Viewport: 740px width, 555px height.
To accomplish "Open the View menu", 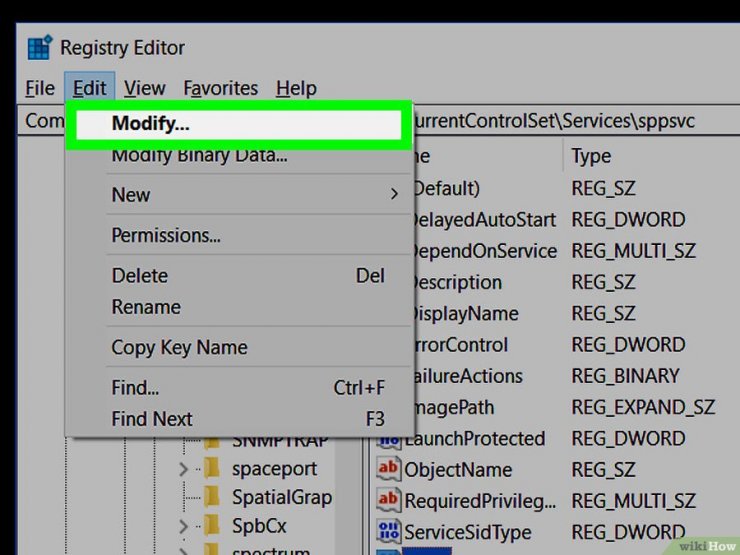I will coord(144,88).
